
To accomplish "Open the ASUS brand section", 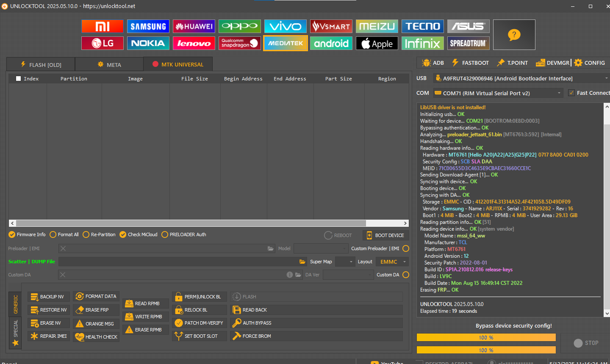I will click(x=469, y=26).
